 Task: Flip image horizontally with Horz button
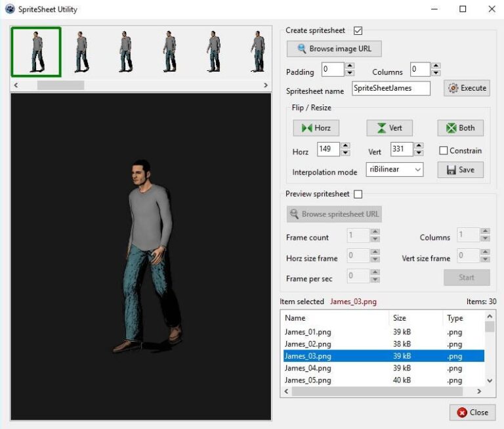pos(316,127)
